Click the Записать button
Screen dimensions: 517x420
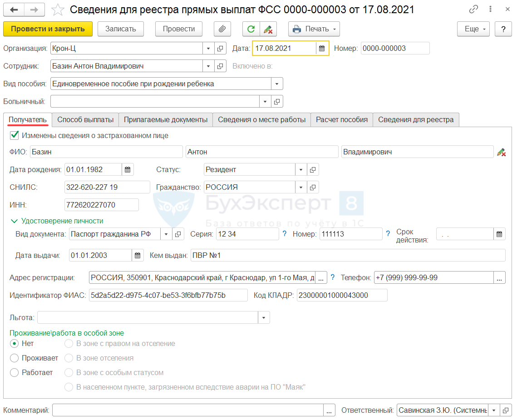coord(121,29)
